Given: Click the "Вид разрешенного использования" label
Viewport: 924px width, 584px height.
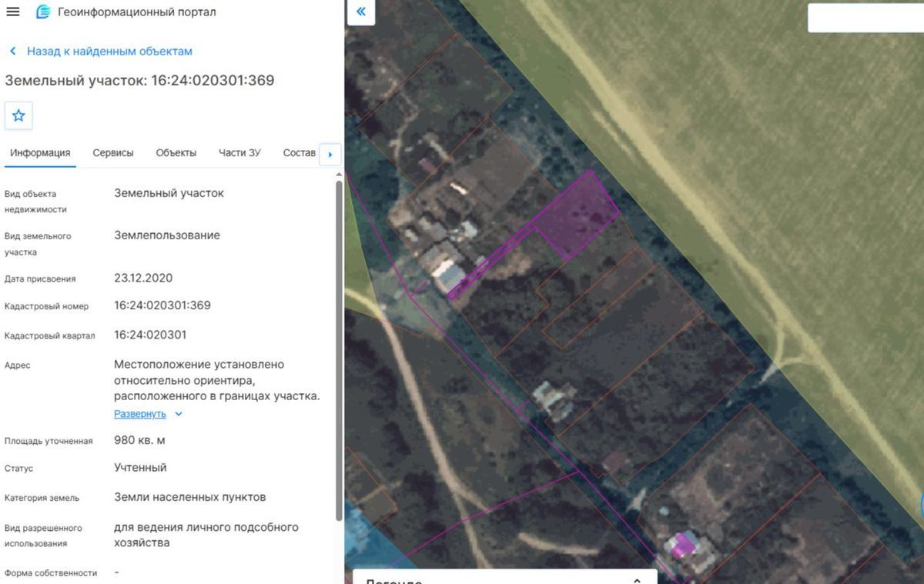Looking at the screenshot, I should tap(43, 536).
